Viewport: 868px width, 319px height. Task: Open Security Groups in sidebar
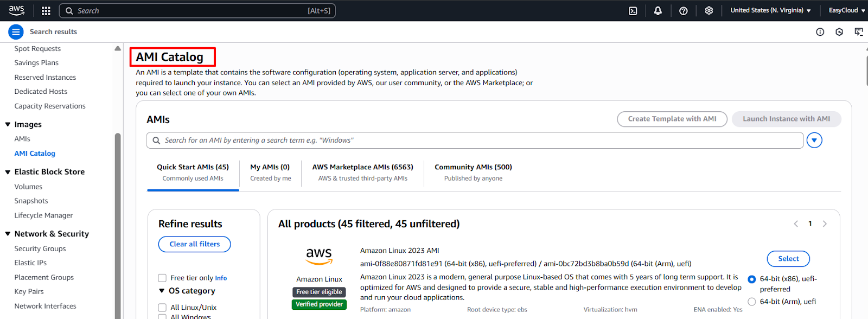40,249
